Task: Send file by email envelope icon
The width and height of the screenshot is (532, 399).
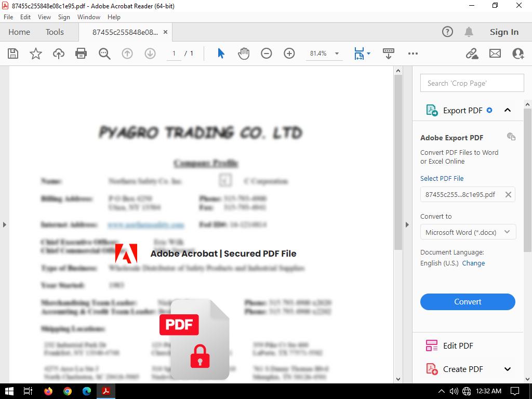Action: 495,54
